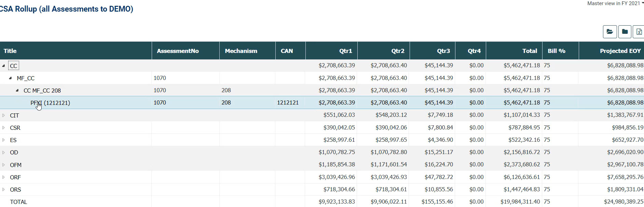
Task: Expand the OFM row
Action: click(x=3, y=165)
